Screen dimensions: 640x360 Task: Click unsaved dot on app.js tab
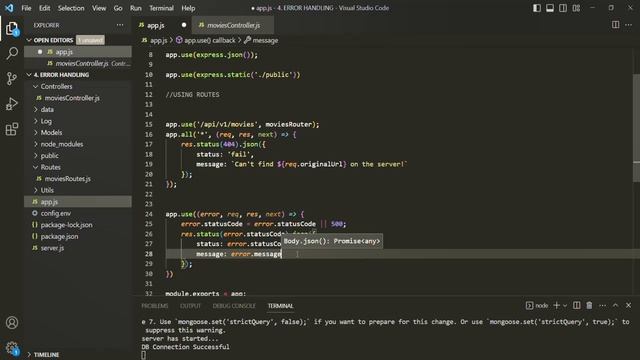pos(184,25)
